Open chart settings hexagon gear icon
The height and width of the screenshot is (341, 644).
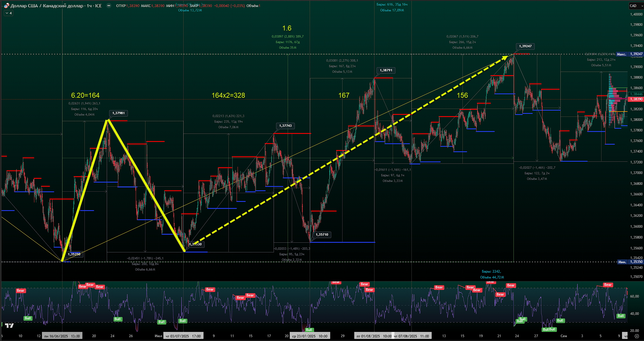pos(636,336)
